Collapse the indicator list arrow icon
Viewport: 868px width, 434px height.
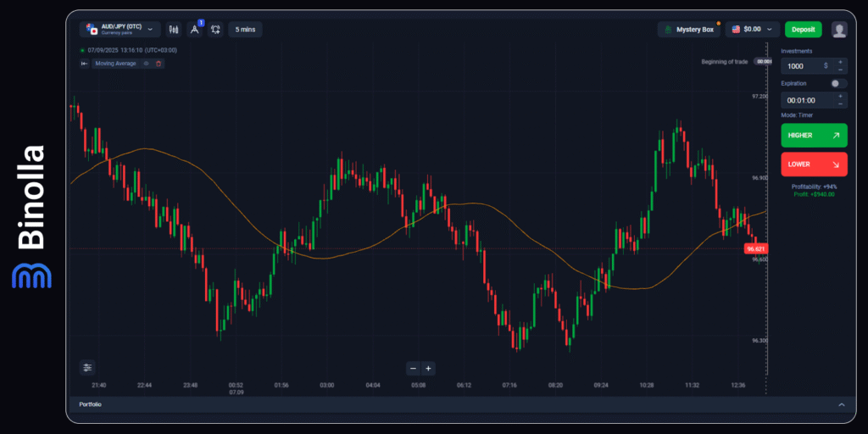(84, 64)
